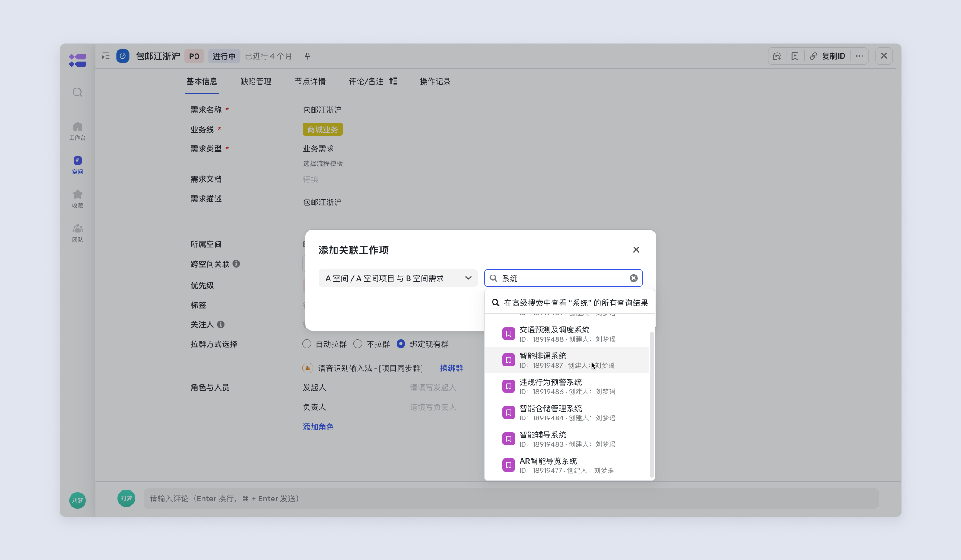The image size is (961, 560).
Task: Open 空间 in the sidebar
Action: 77,165
